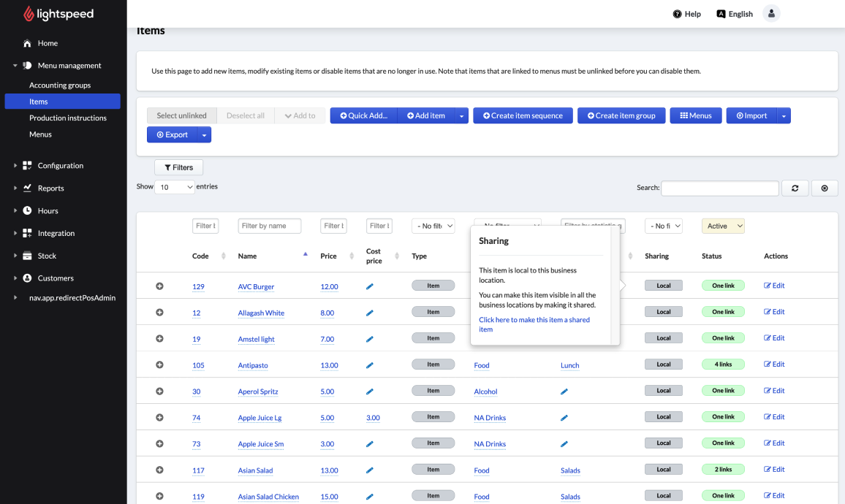Edit cost price pencil for Apple Juice Sm

click(370, 444)
